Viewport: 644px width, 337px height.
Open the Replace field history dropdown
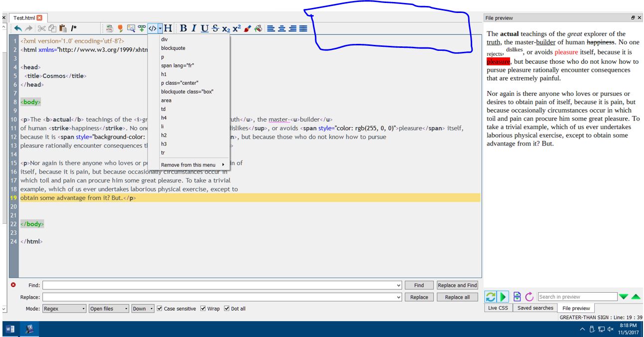tap(398, 297)
